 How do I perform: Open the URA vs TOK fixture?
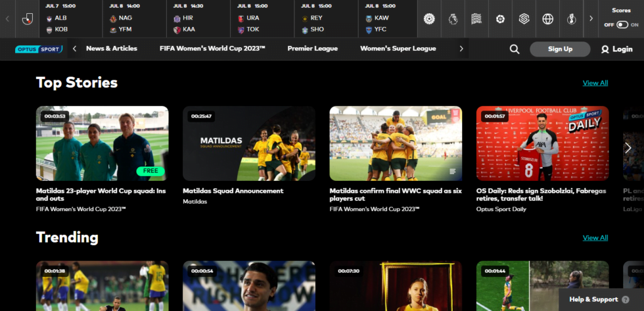pyautogui.click(x=262, y=19)
